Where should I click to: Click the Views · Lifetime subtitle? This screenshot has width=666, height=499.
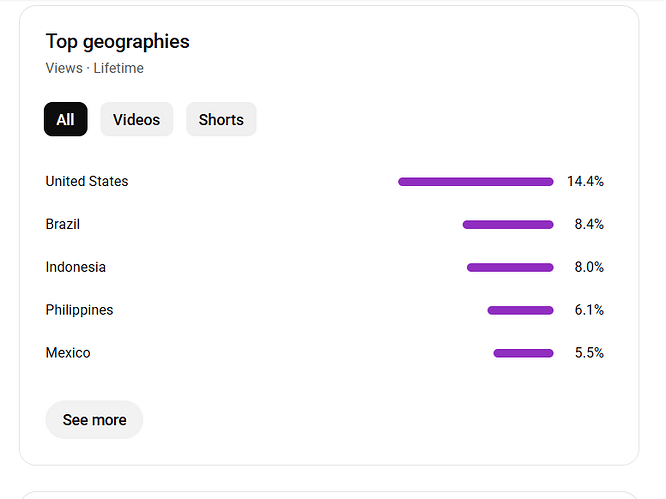tap(94, 68)
